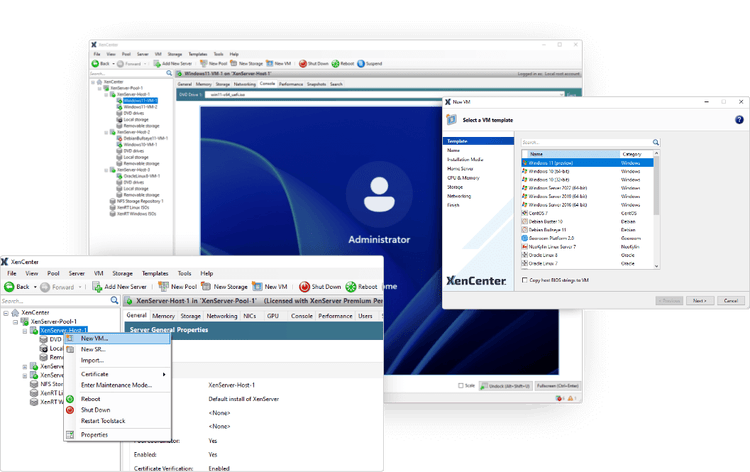Screen dimensions: 750x472
Task: Click search field in front XenCenter window
Action: 55,301
